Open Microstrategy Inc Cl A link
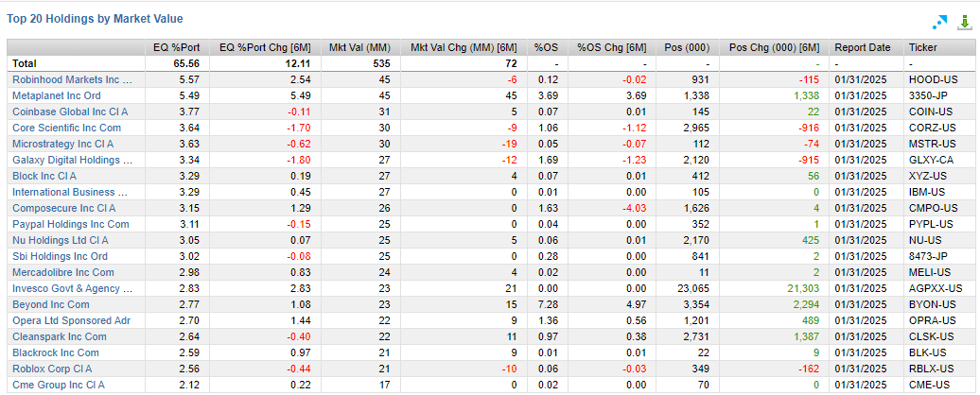Viewport: 980px width, 395px height. pyautogui.click(x=65, y=144)
